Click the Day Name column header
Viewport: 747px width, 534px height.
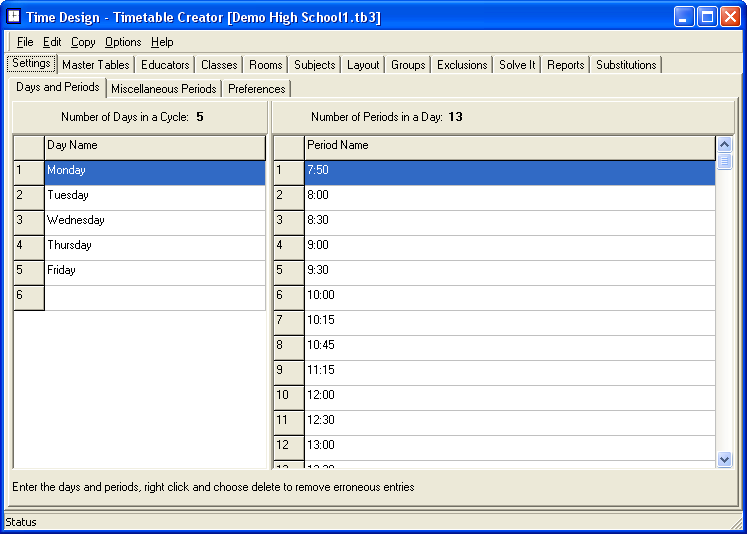[155, 146]
